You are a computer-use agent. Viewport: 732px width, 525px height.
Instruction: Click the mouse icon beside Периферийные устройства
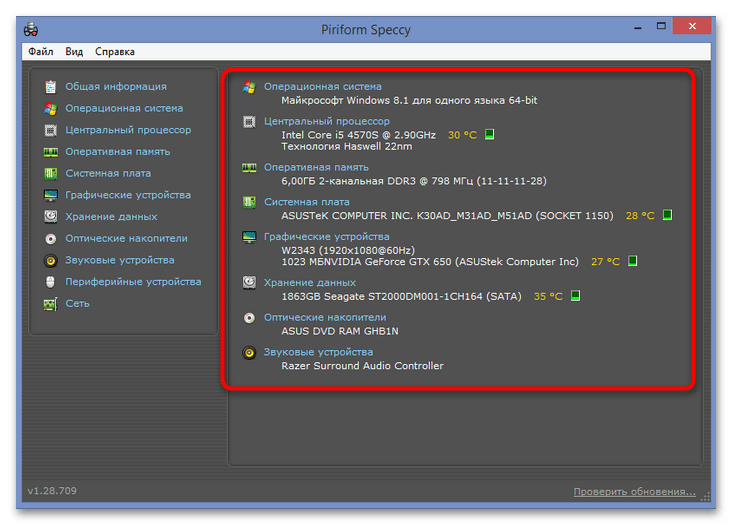pyautogui.click(x=50, y=282)
